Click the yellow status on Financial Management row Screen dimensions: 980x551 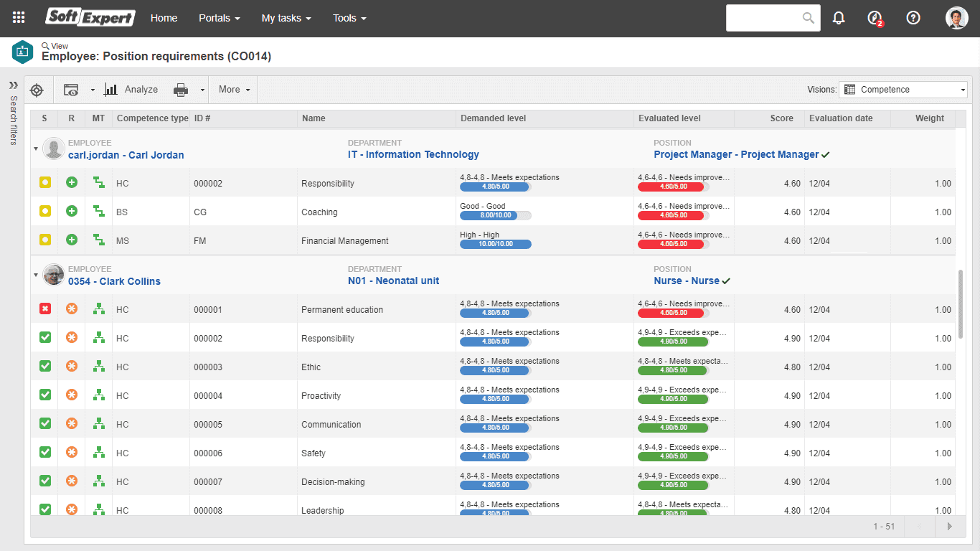pyautogui.click(x=45, y=240)
